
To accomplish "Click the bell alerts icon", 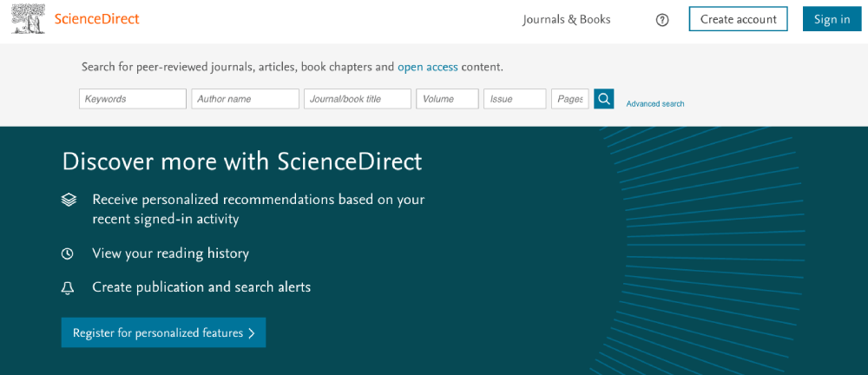I will point(68,287).
